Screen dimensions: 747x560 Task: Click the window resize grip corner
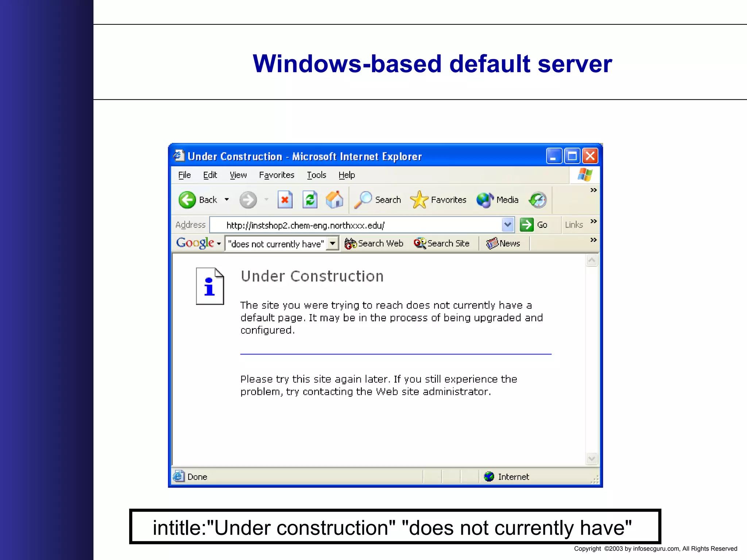pos(595,480)
